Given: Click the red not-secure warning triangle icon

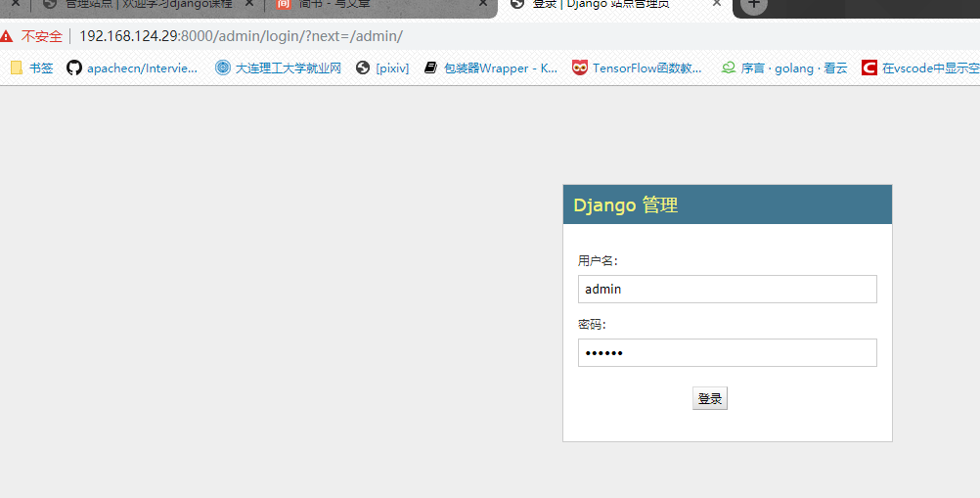Looking at the screenshot, I should pyautogui.click(x=6, y=36).
